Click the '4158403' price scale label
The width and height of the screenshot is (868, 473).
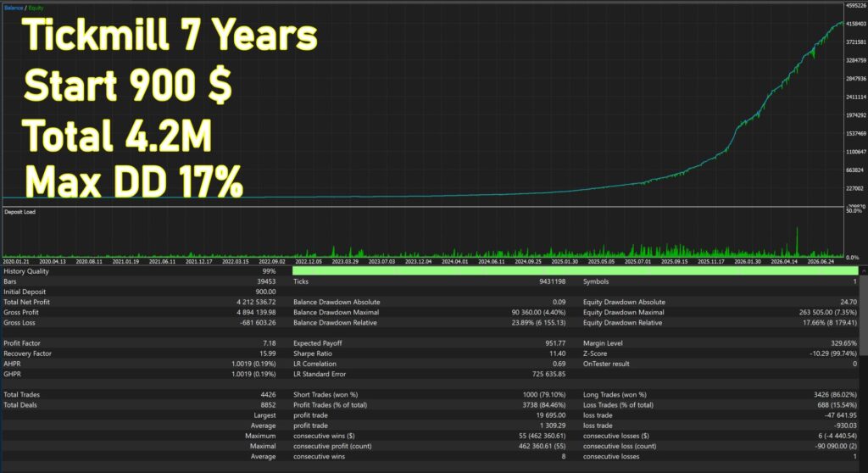[x=856, y=24]
